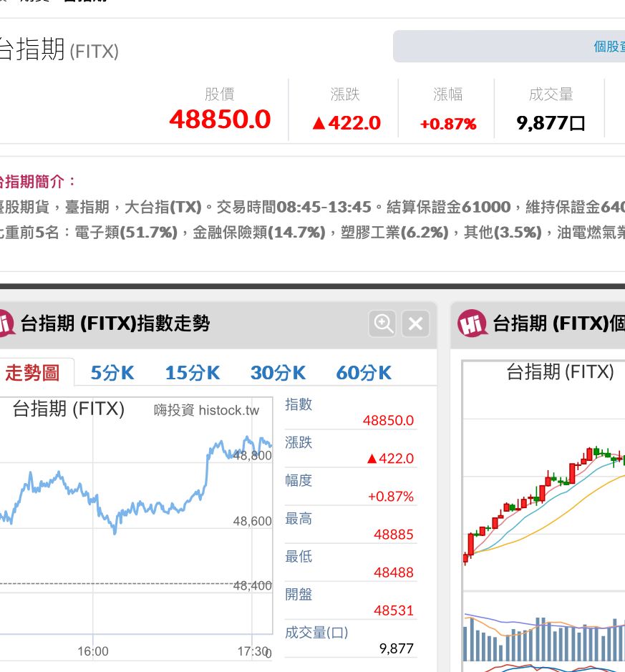This screenshot has width=625, height=672.
Task: Click the red 48850.0 price value
Action: pyautogui.click(x=220, y=119)
